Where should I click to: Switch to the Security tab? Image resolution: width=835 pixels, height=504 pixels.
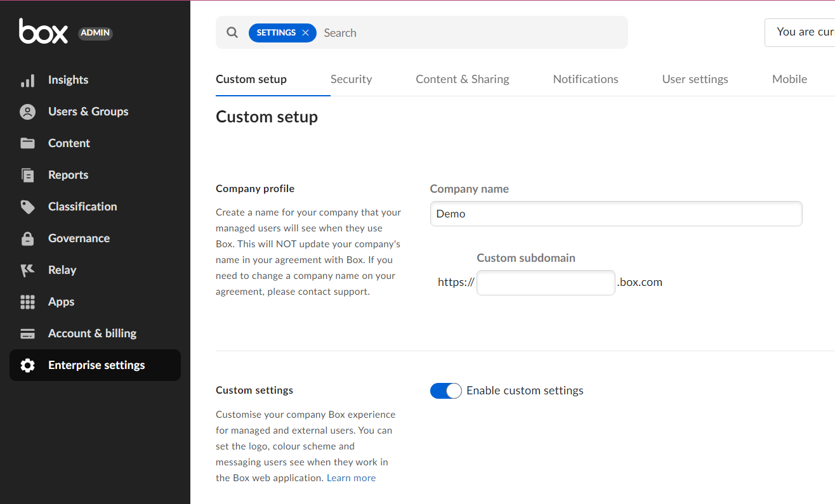[351, 79]
